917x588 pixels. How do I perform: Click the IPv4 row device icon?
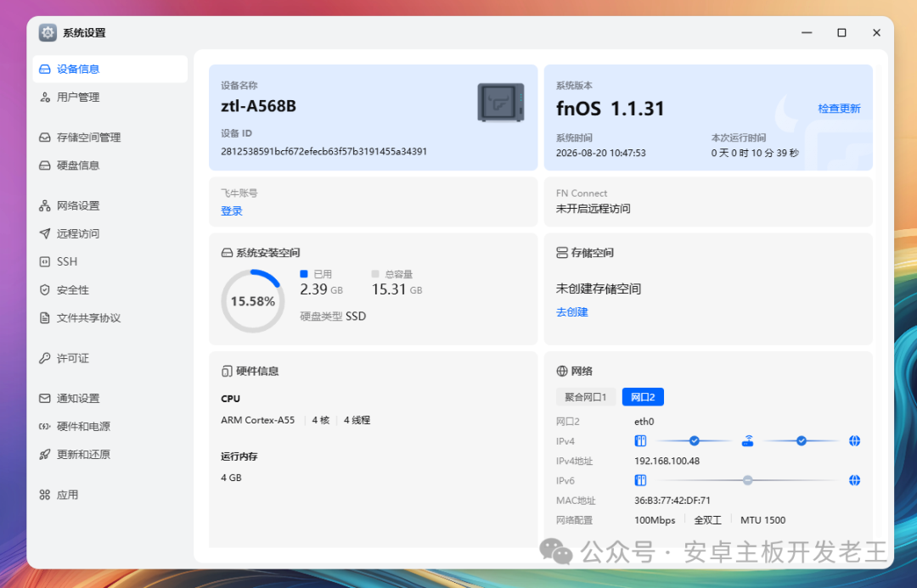pyautogui.click(x=640, y=440)
